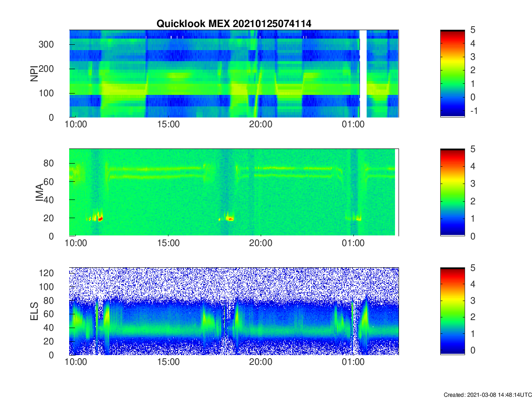Click the red hotspot in IMA plot
The height and width of the screenshot is (399, 532).
[101, 218]
